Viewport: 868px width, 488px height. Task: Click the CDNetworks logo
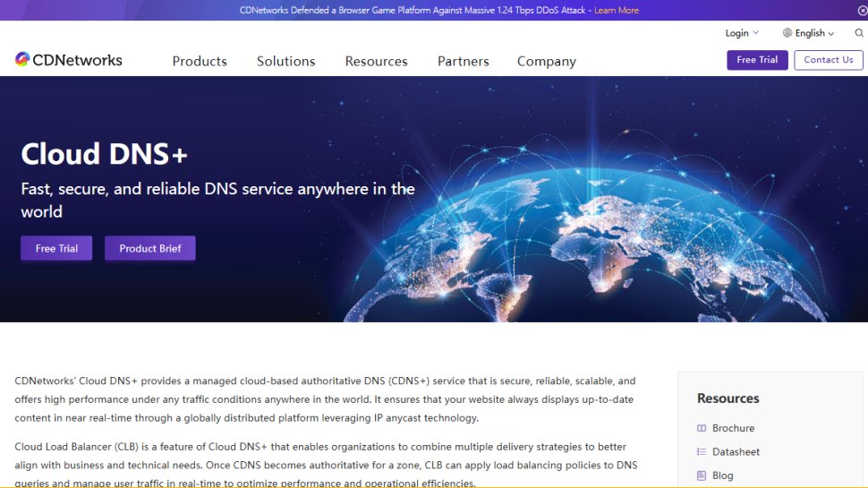coord(69,60)
